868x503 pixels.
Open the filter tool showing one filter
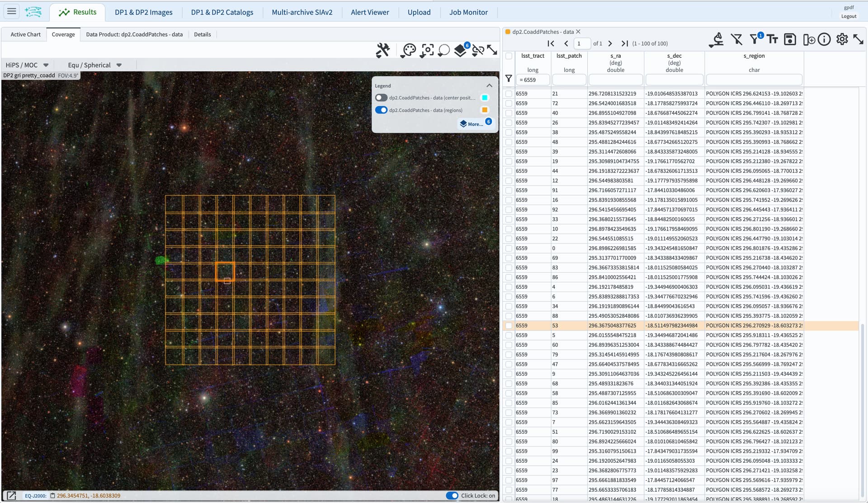pyautogui.click(x=755, y=39)
